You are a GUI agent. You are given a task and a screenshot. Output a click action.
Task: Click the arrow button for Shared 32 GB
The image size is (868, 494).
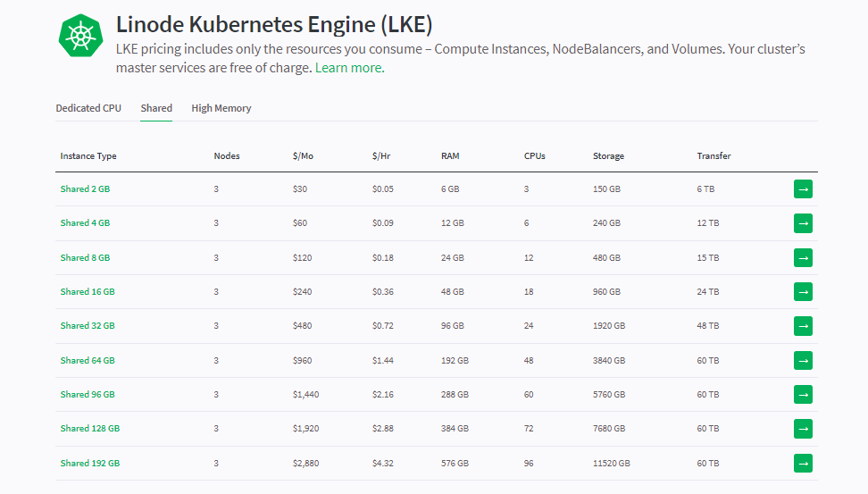(x=803, y=326)
